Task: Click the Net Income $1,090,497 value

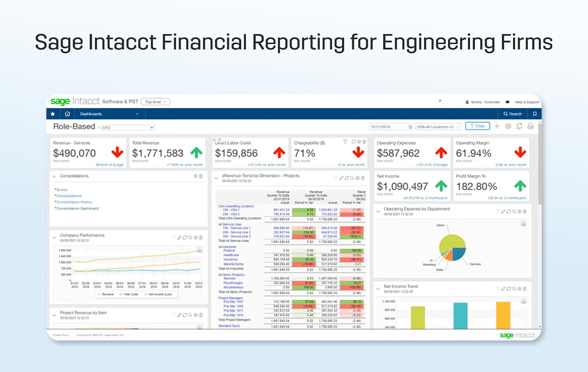Action: coord(403,187)
